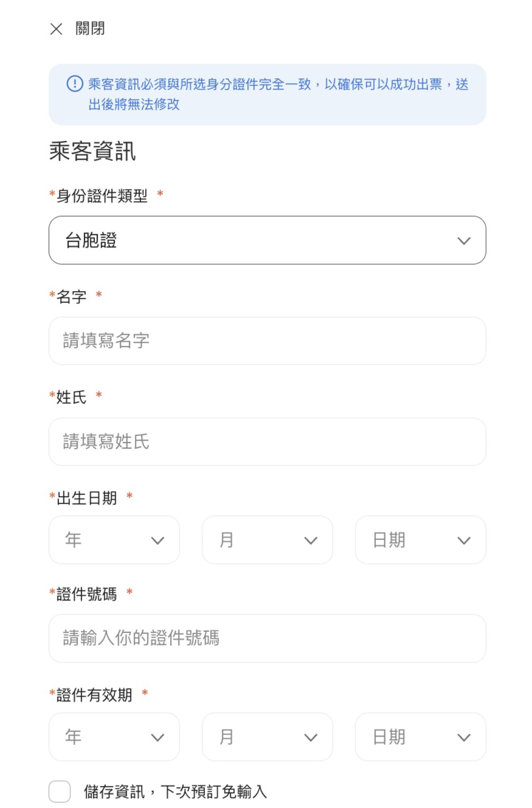
Task: Click the 儲存資訊 label beside the checkbox
Action: click(176, 792)
